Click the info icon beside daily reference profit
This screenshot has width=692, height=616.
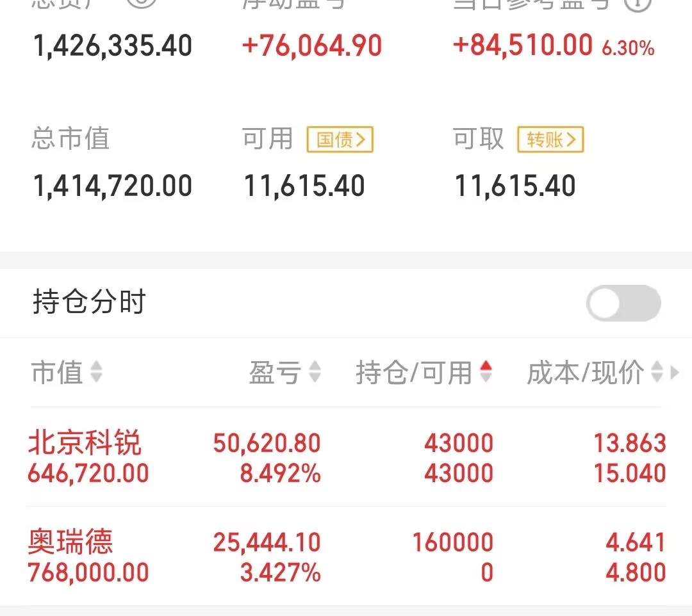tap(638, 4)
